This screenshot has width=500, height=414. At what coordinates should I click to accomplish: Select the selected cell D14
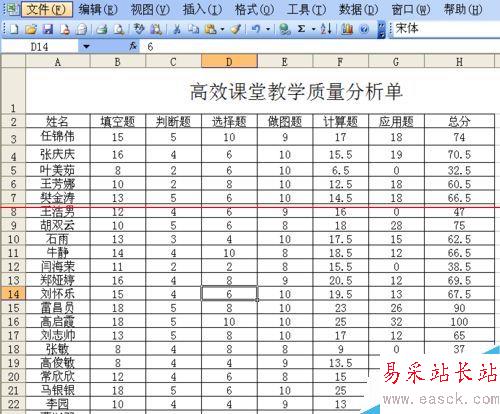(229, 294)
